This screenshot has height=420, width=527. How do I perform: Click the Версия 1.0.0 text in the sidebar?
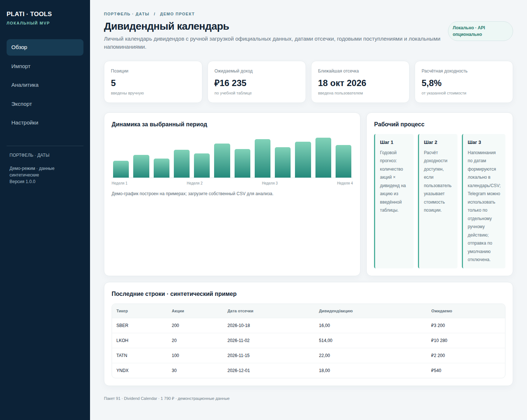(22, 182)
